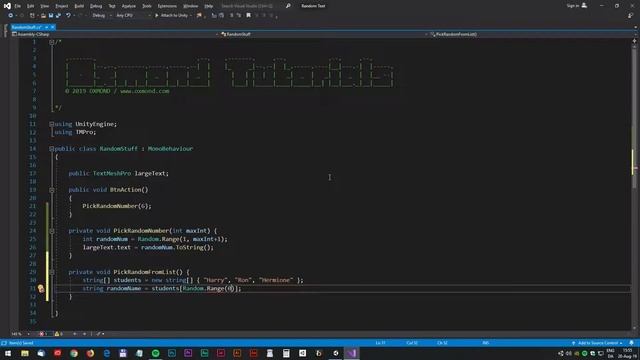The width and height of the screenshot is (640, 360).
Task: Click the Navigate Forward toolbar icon
Action: (x=22, y=16)
